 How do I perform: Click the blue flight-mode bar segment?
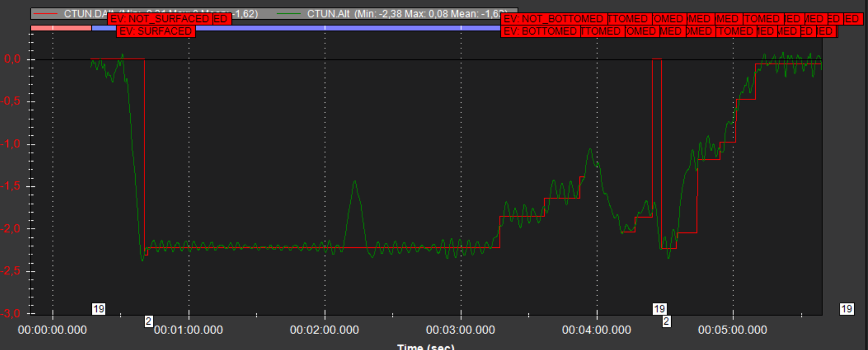point(296,27)
